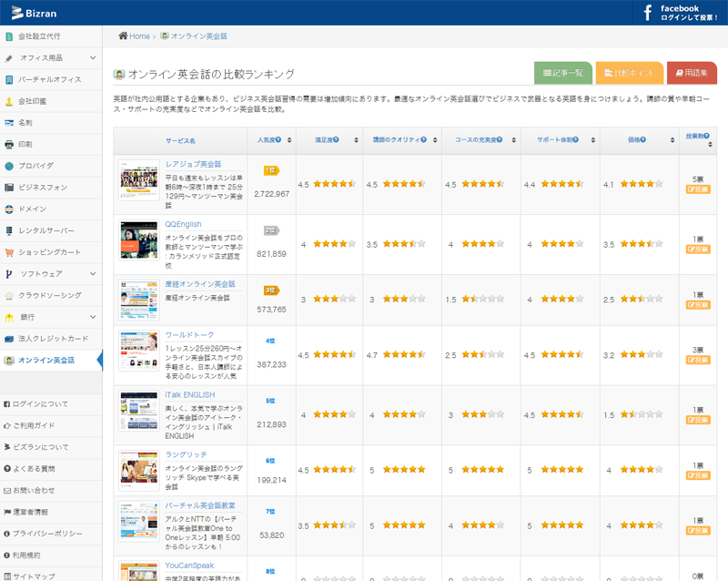Click the クラウドソーシング cloud icon
Screen dimensions: 728x581
pos(9,296)
